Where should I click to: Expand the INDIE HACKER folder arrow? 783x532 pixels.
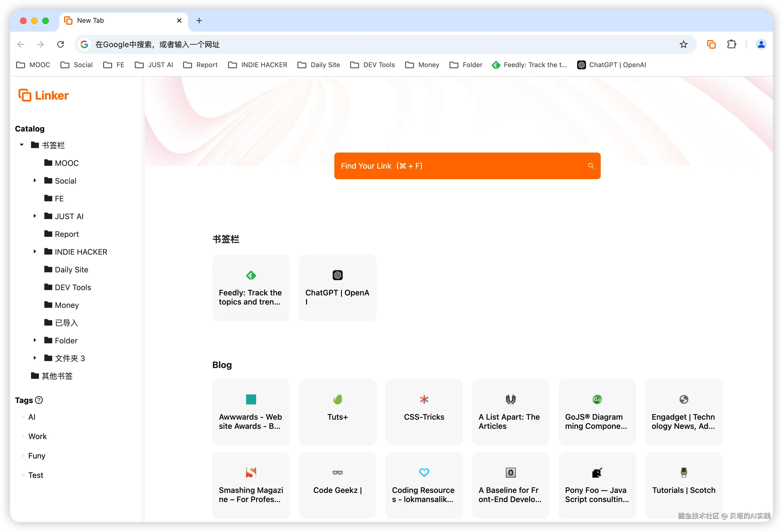tap(35, 252)
